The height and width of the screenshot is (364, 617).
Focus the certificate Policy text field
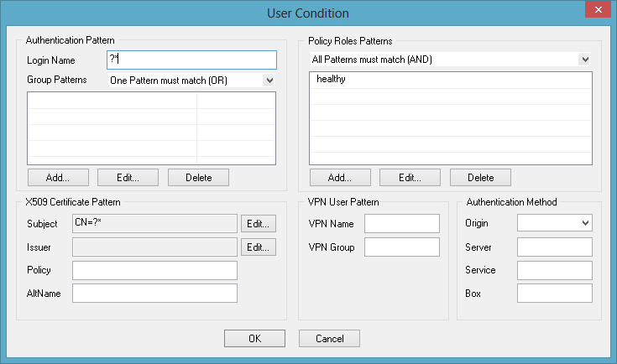pos(154,270)
